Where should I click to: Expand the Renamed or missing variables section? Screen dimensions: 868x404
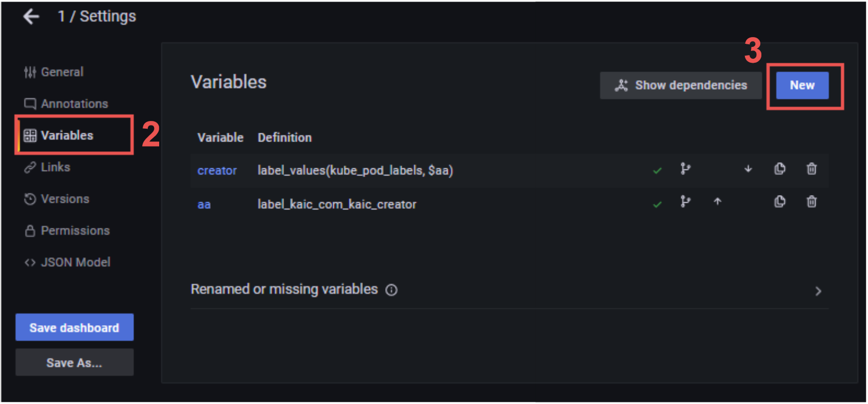818,291
